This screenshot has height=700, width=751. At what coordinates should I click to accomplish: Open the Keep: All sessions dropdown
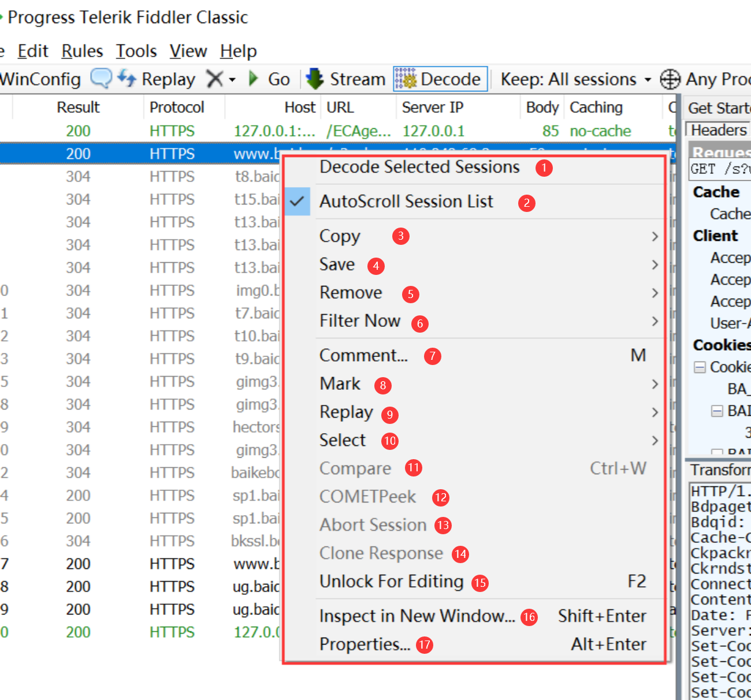(x=575, y=79)
